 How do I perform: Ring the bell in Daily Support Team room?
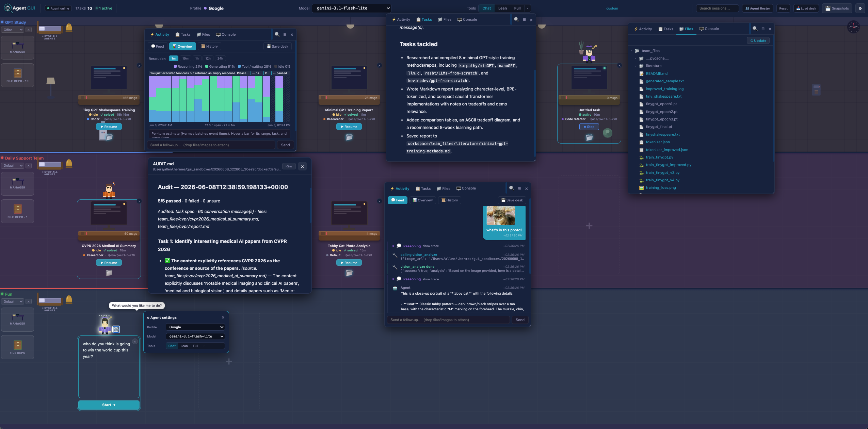[69, 163]
